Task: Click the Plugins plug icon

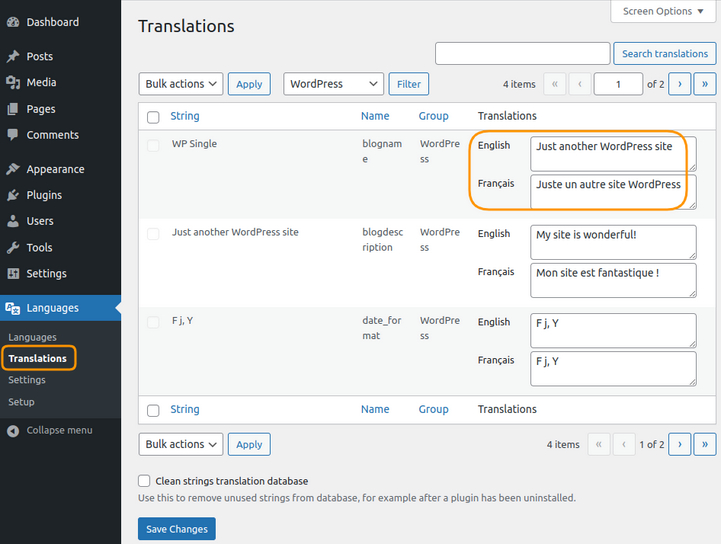Action: tap(13, 196)
